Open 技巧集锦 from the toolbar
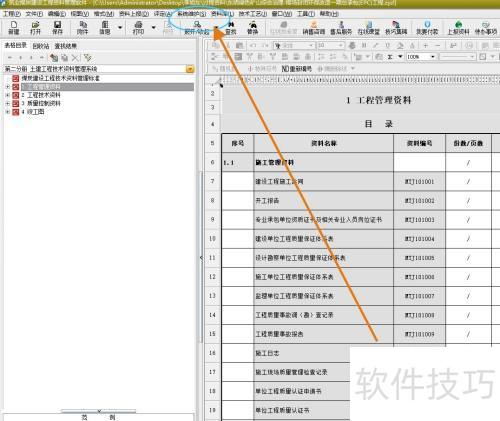The image size is (500, 421). click(396, 28)
